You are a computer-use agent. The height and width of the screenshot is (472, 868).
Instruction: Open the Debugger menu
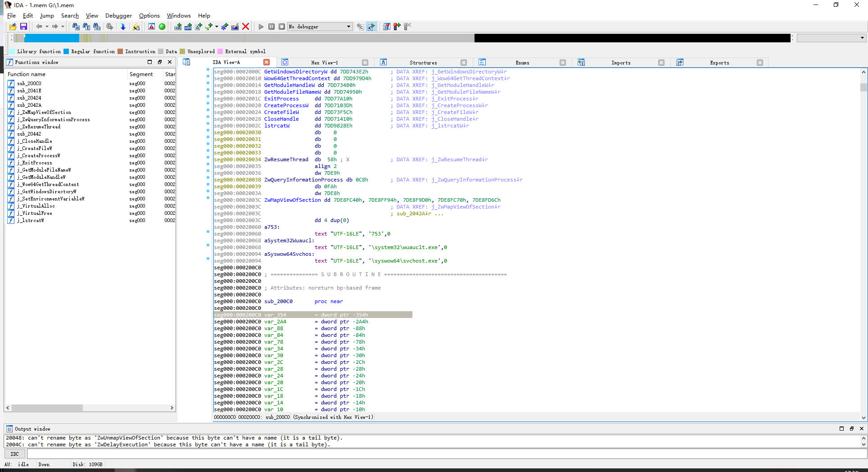click(118, 15)
